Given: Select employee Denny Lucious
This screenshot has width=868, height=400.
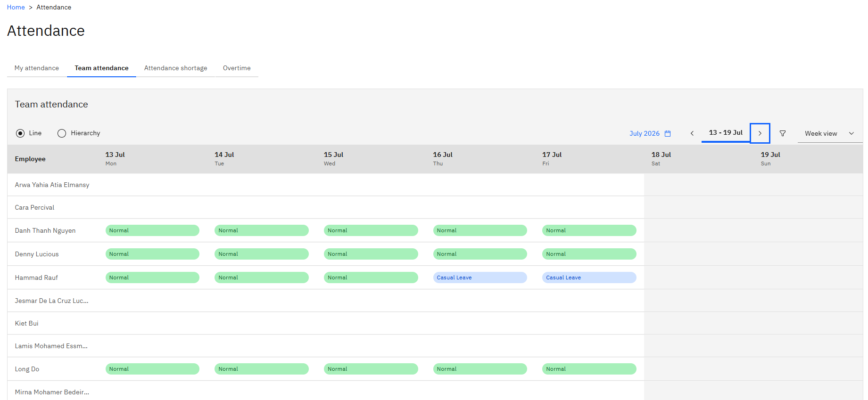Looking at the screenshot, I should point(37,254).
